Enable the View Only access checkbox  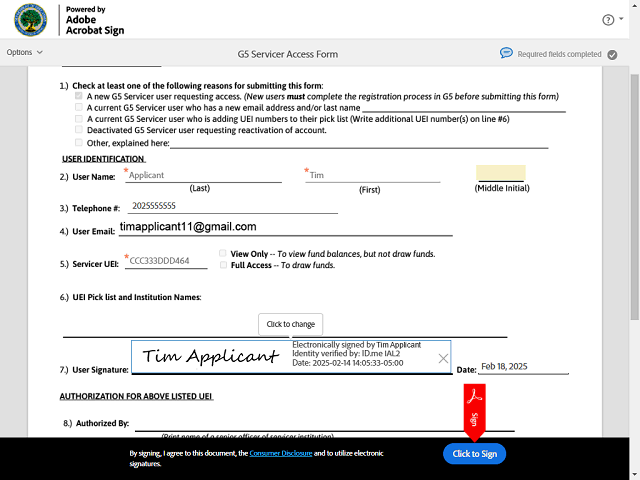point(223,253)
